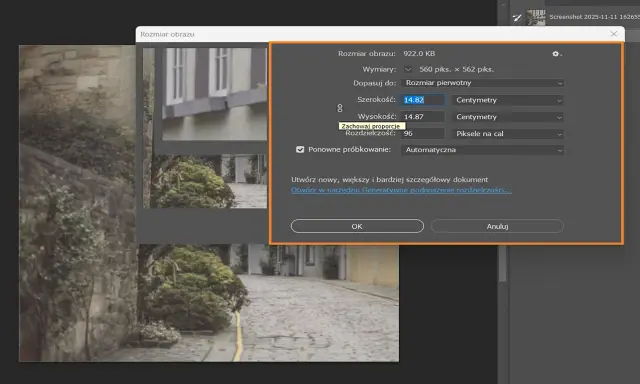This screenshot has height=384, width=640.
Task: Toggle the constrain proportions chain link
Action: click(340, 108)
